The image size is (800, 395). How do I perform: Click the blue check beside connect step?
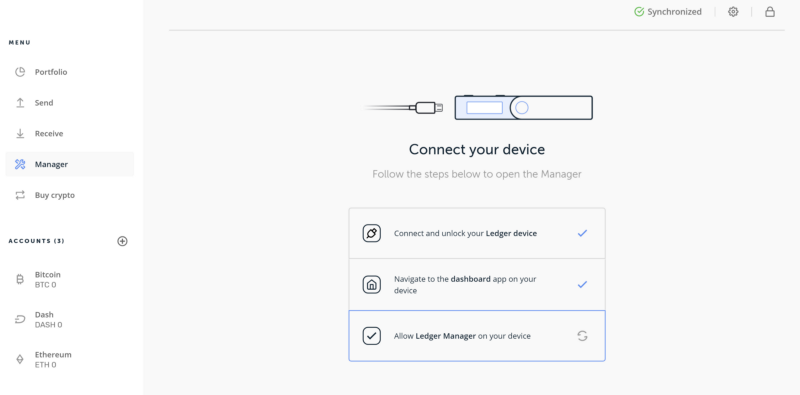pos(582,233)
